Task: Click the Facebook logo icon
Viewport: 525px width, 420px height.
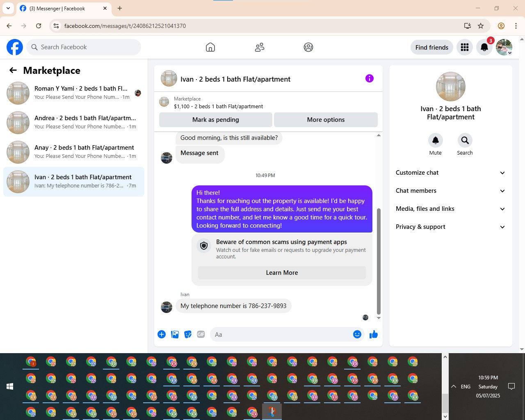Action: [15, 47]
